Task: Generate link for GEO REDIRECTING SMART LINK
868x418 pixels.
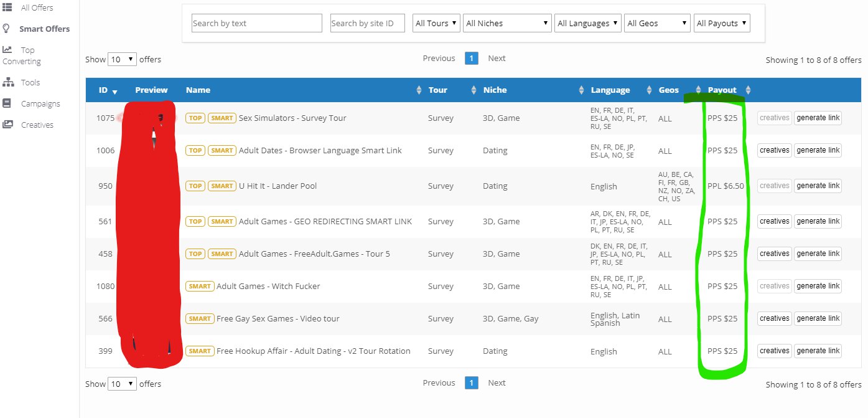Action: [x=818, y=221]
